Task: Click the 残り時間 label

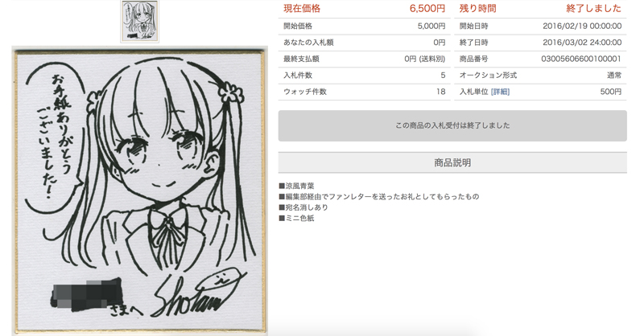Action: tap(477, 9)
